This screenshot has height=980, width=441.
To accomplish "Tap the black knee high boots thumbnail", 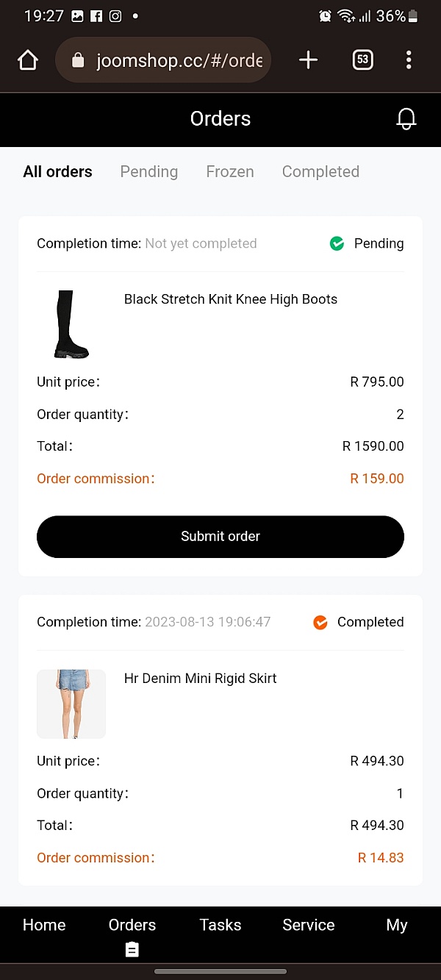I will [x=71, y=324].
